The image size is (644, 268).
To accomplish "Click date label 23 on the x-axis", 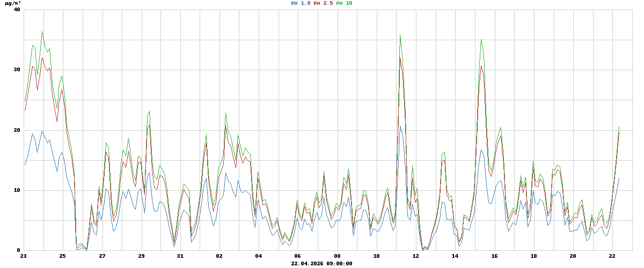I will 24,256.
